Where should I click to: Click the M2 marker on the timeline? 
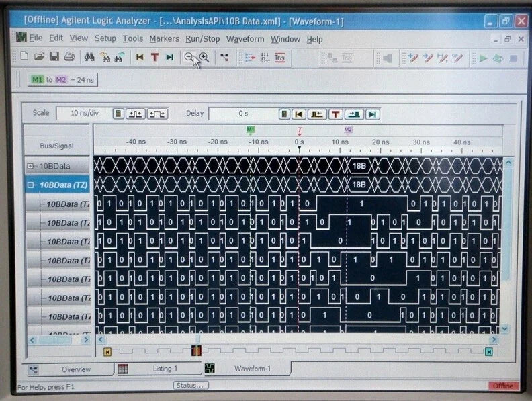[348, 130]
